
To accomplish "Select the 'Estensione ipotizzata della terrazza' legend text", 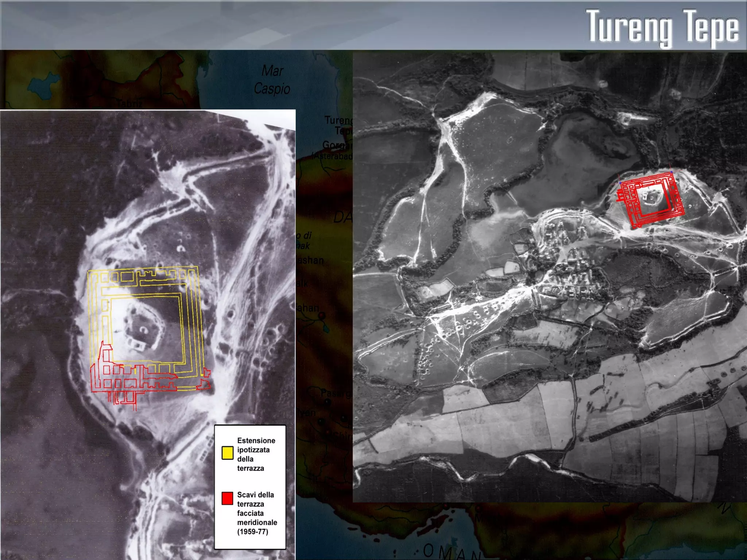I will coord(256,454).
